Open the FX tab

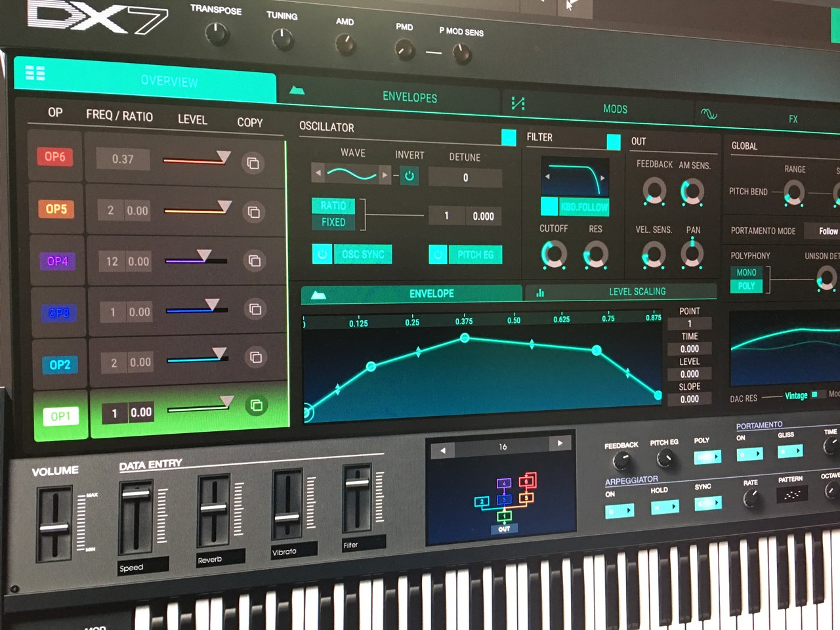(x=768, y=117)
